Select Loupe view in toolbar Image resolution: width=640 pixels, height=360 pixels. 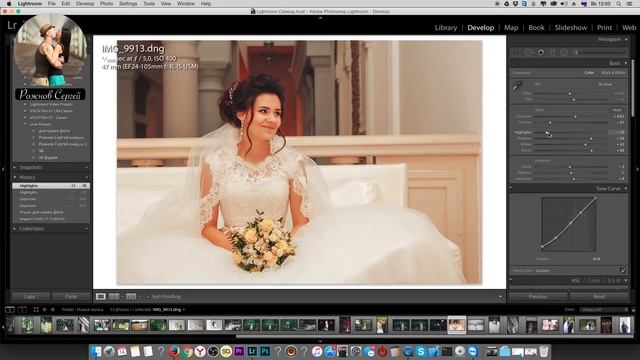(101, 297)
